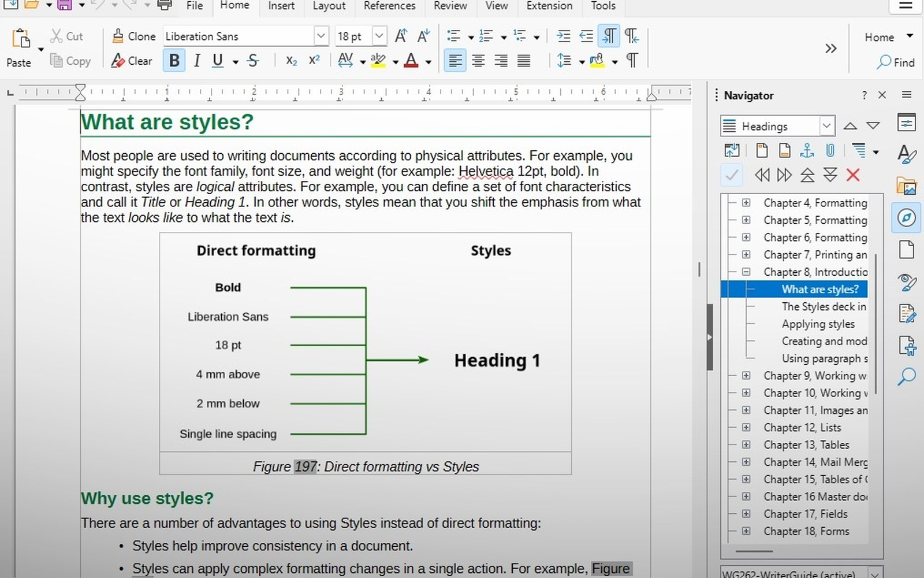Click the Paste button
The image size is (924, 578).
(20, 47)
